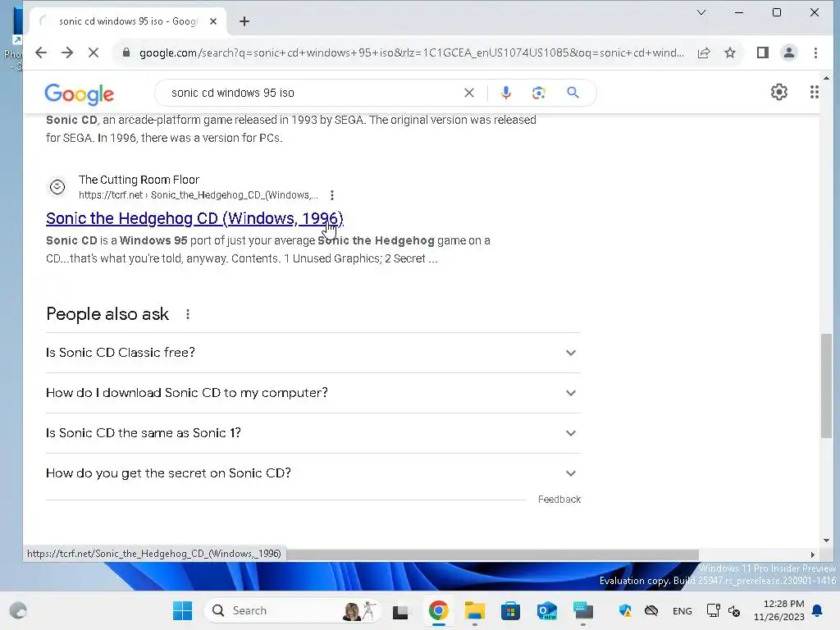Screen dimensions: 840x630
Task: Click the scroll down arrow of page
Action: point(826,541)
